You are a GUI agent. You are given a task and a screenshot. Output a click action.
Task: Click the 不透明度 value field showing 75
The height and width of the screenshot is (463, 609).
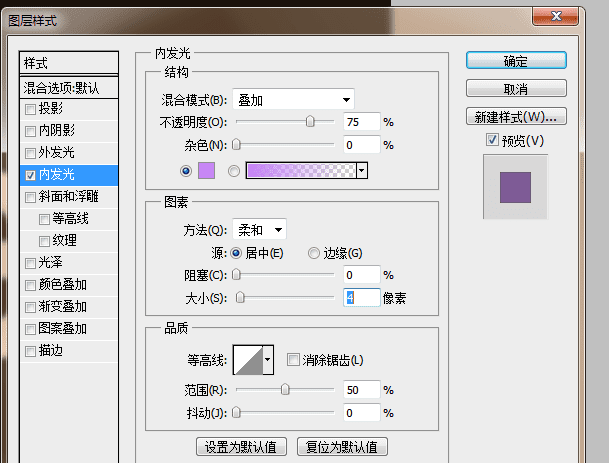click(x=362, y=122)
